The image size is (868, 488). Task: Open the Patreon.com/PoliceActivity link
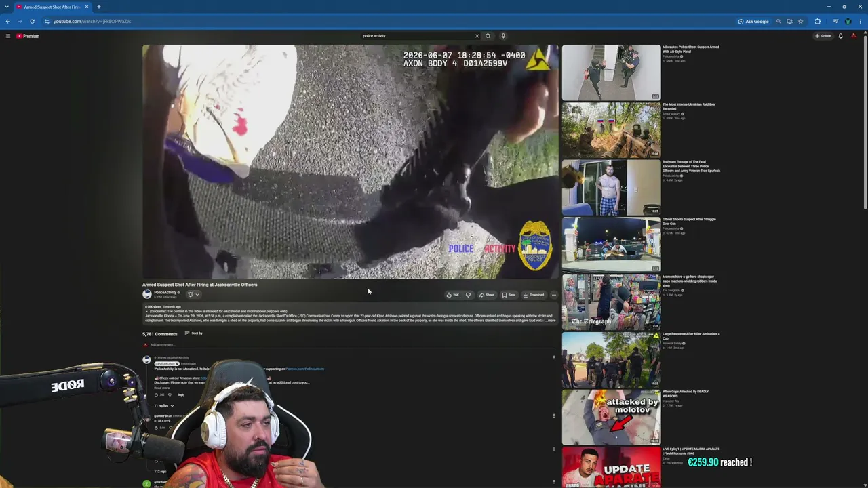304,369
